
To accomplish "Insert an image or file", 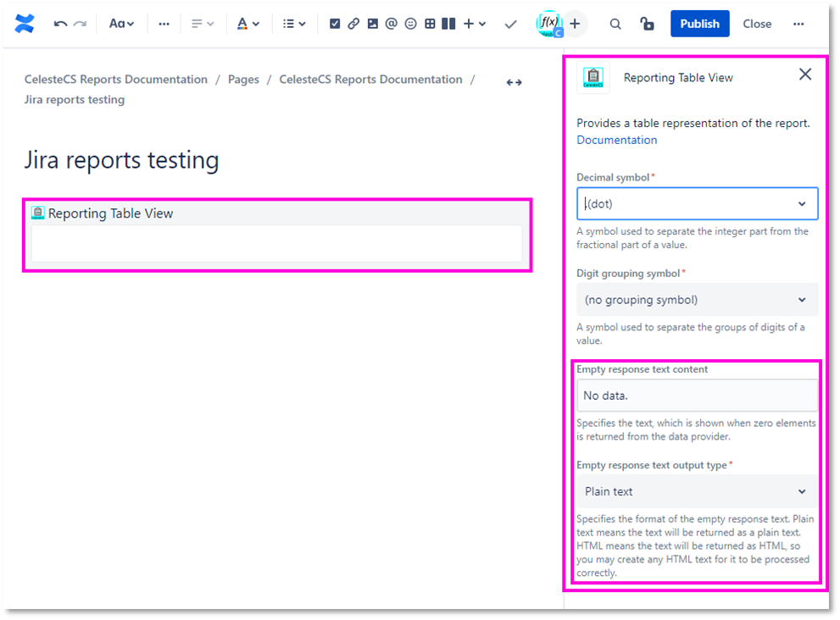I will pos(372,24).
